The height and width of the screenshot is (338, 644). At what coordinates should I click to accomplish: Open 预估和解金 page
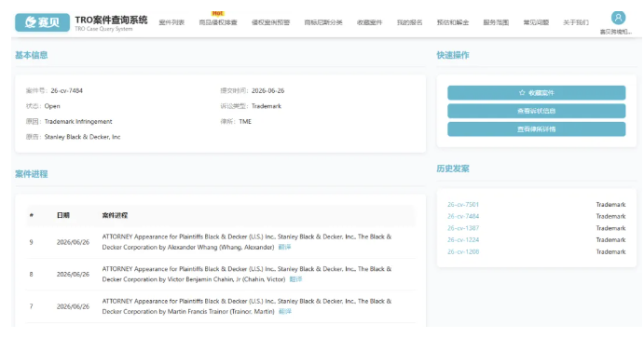click(x=453, y=22)
